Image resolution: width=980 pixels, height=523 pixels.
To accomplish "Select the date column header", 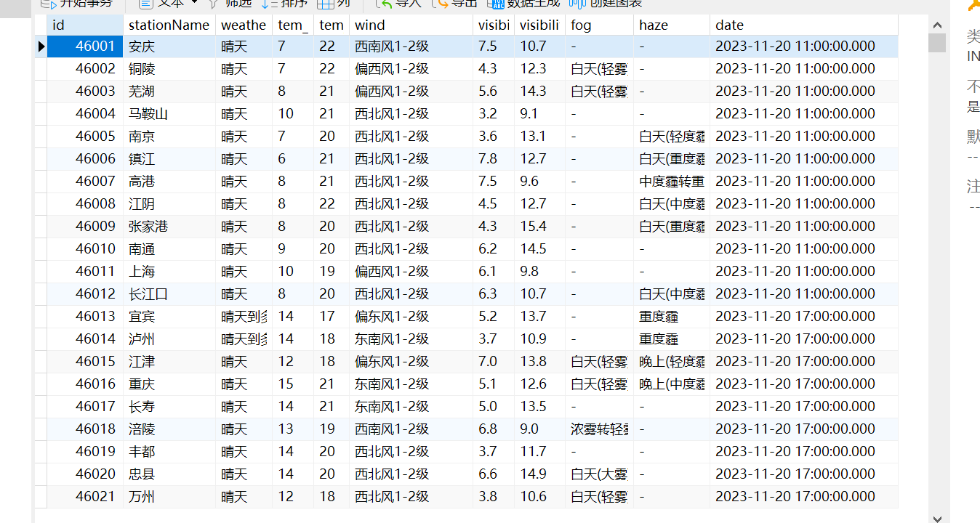I will (x=803, y=25).
